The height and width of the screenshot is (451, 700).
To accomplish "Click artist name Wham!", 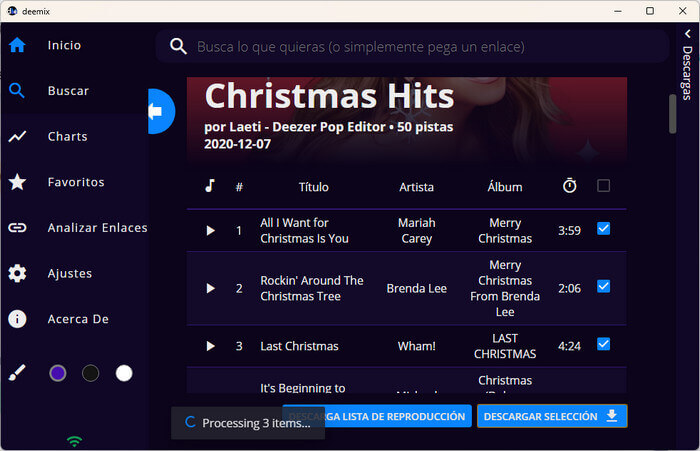I will click(x=417, y=346).
